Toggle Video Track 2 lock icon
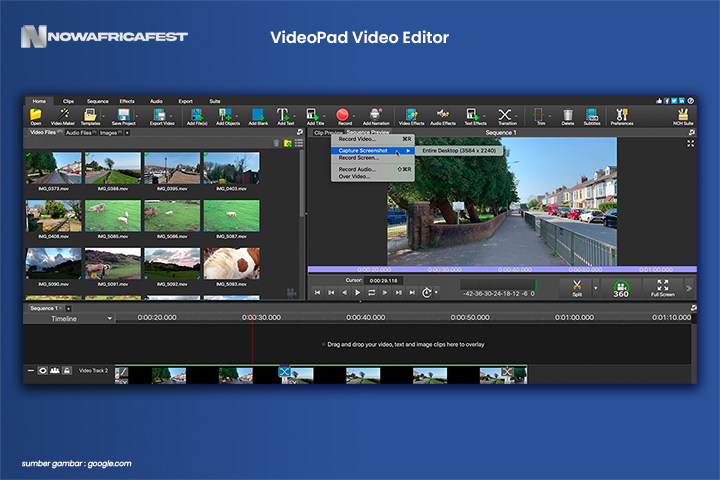This screenshot has height=480, width=720. click(x=67, y=370)
